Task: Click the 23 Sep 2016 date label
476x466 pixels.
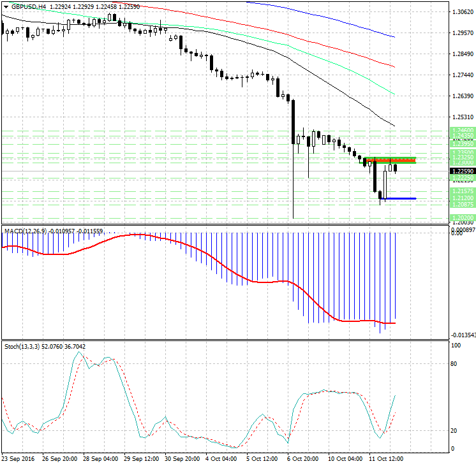Action: coord(19,459)
